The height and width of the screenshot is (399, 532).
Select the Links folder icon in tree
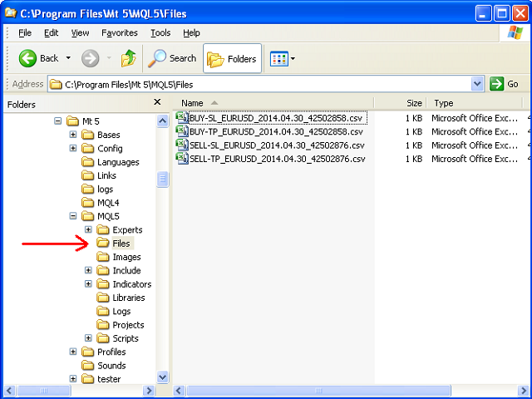coord(87,175)
